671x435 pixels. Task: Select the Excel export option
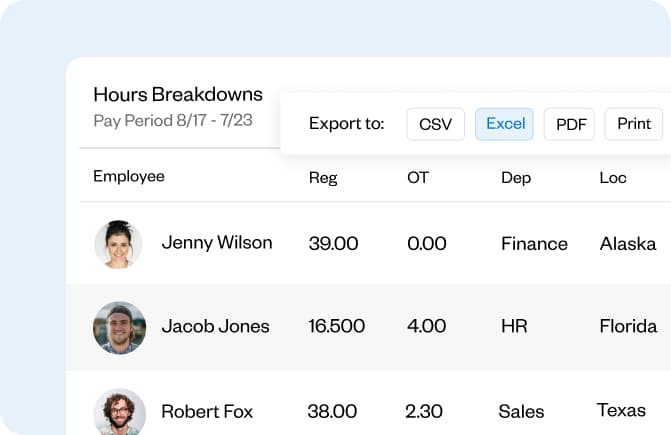click(x=504, y=124)
